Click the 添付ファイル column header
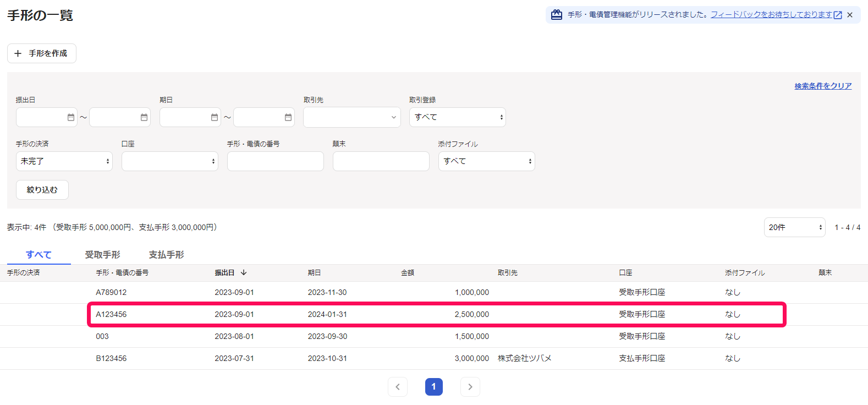868x405 pixels. [745, 272]
